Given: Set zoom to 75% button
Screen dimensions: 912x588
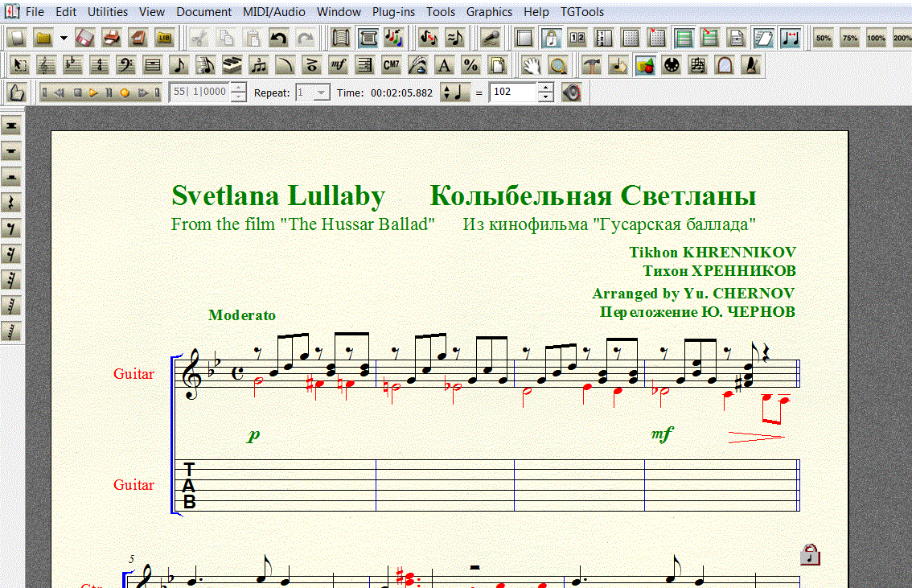Looking at the screenshot, I should coord(849,38).
